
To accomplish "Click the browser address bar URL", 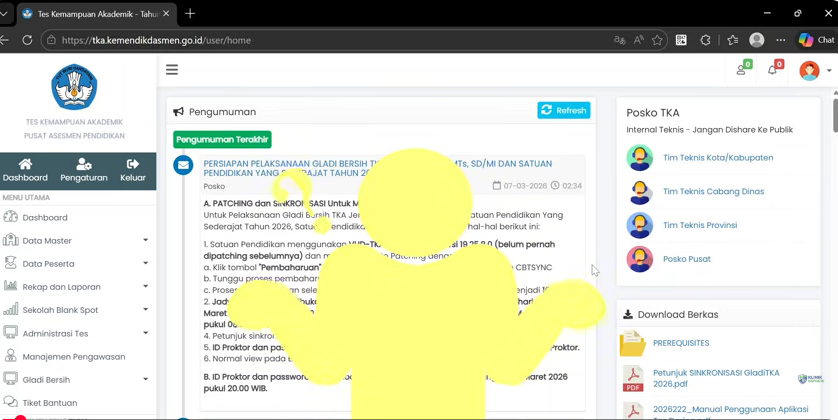I will pos(156,40).
